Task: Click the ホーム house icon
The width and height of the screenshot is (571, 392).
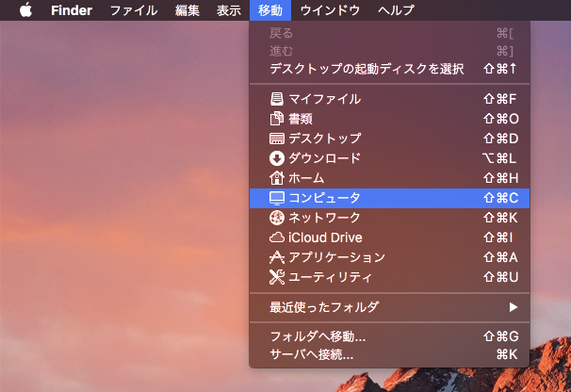Action: [x=277, y=178]
